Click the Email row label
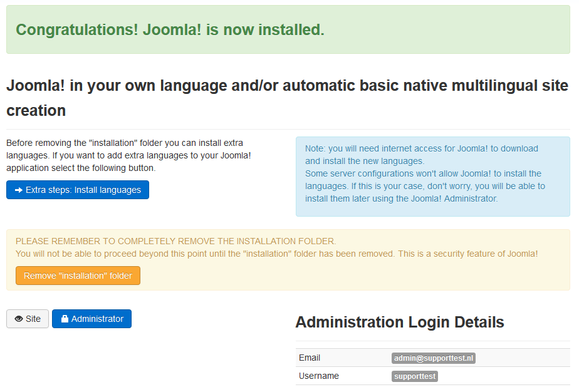This screenshot has width=579, height=392. (310, 358)
